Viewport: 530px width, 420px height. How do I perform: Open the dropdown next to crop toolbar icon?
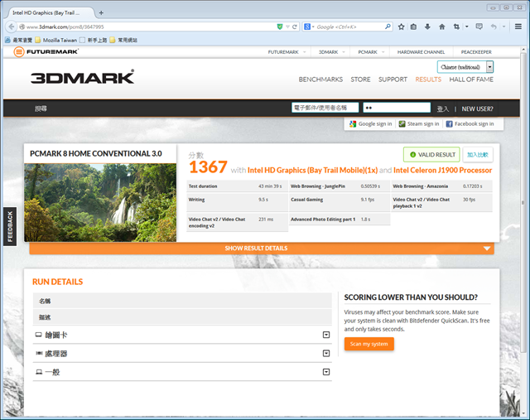(467, 27)
